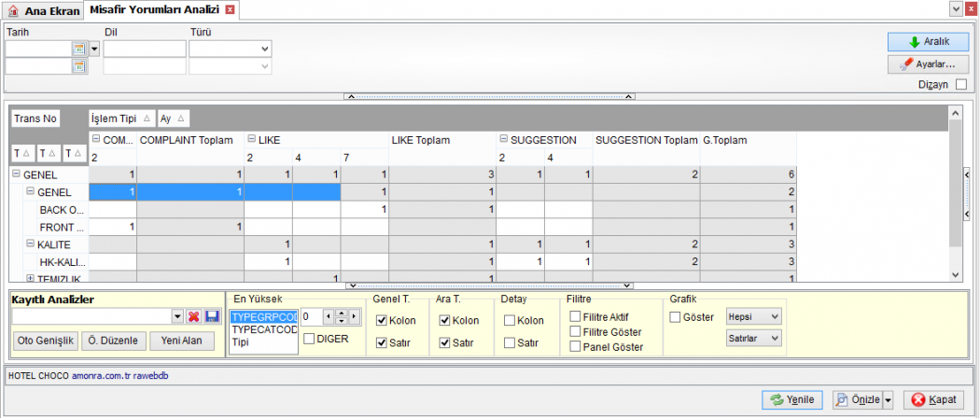Check the Grafik Göster checkbox
Screen dimensions: 980x418
pos(675,317)
